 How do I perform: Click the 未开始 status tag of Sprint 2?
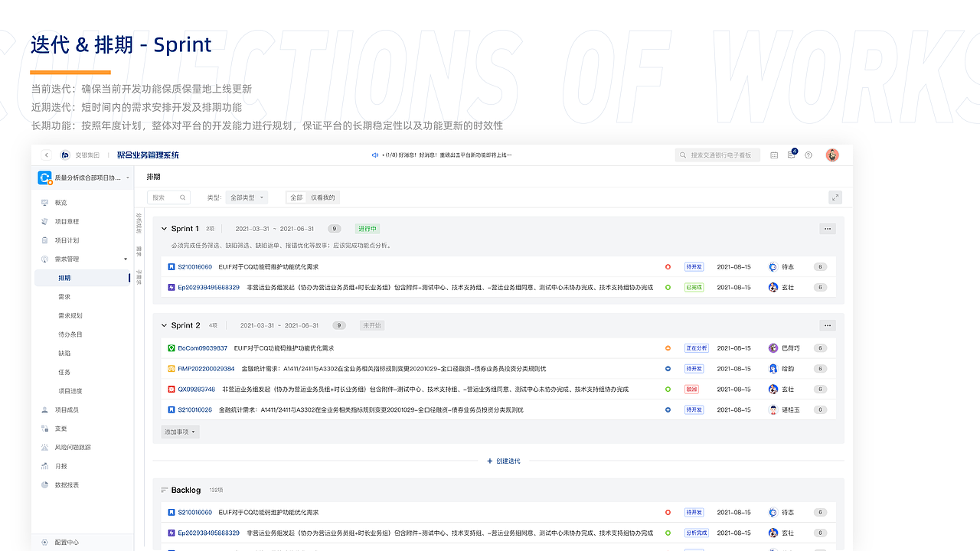click(x=372, y=325)
